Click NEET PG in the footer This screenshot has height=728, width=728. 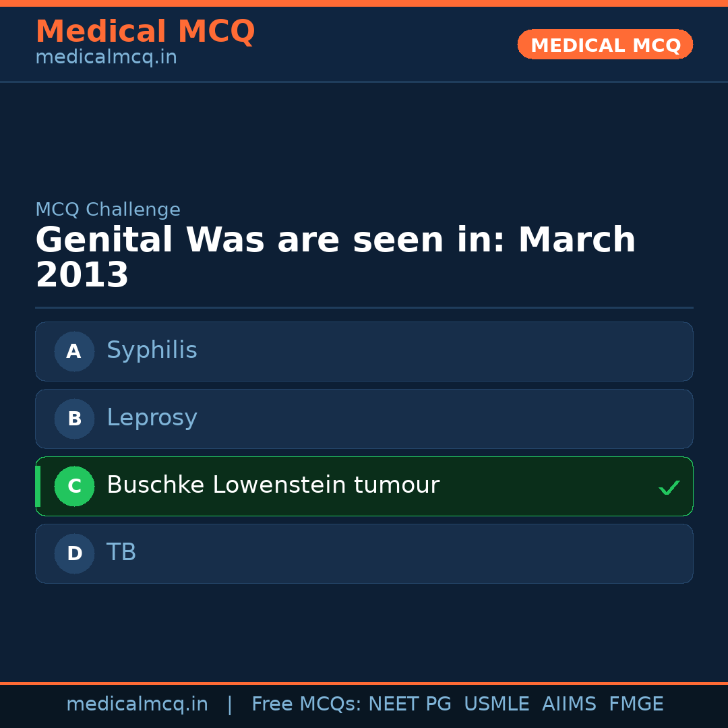click(x=410, y=704)
